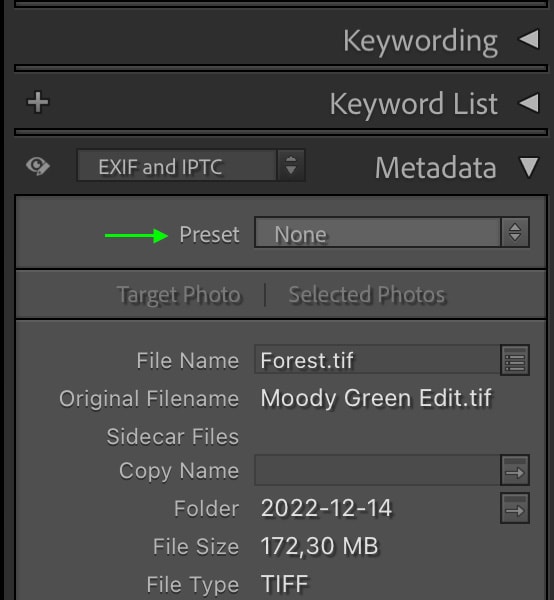
Task: Click into the empty Copy Name field
Action: coord(377,470)
